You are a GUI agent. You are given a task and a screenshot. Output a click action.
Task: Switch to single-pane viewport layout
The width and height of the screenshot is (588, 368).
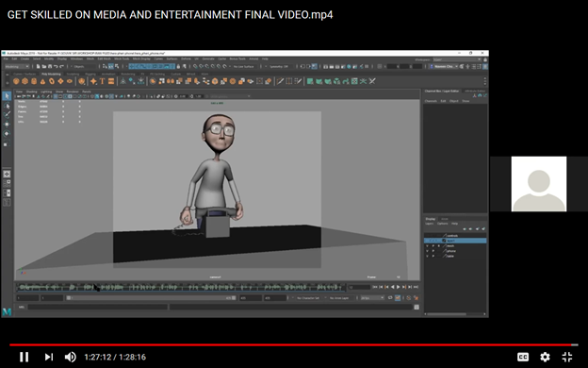pyautogui.click(x=7, y=174)
